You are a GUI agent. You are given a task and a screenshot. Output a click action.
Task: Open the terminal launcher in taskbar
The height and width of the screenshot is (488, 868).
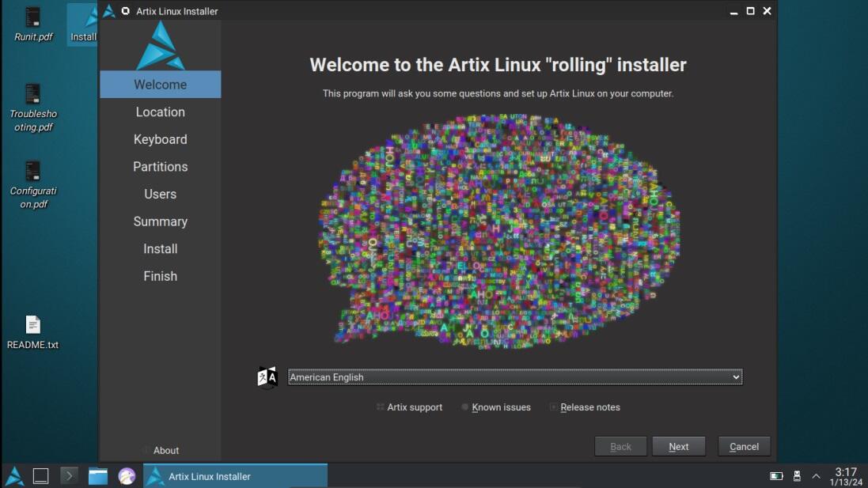click(69, 476)
